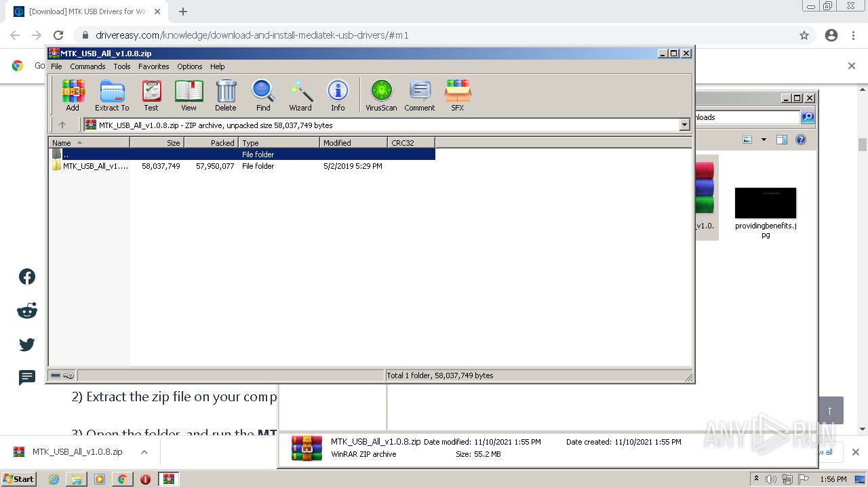The height and width of the screenshot is (488, 868).
Task: Click scroll-to-top arrow button on webpage
Action: 829,411
